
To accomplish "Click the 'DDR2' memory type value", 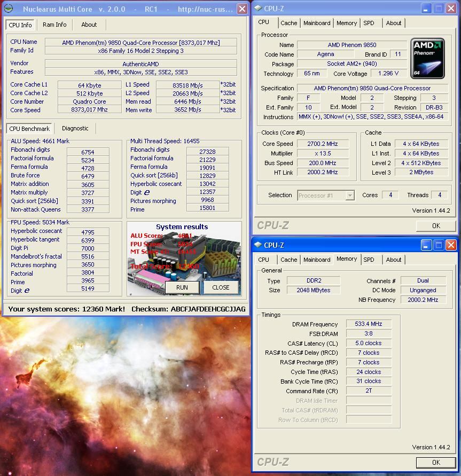I will point(314,280).
